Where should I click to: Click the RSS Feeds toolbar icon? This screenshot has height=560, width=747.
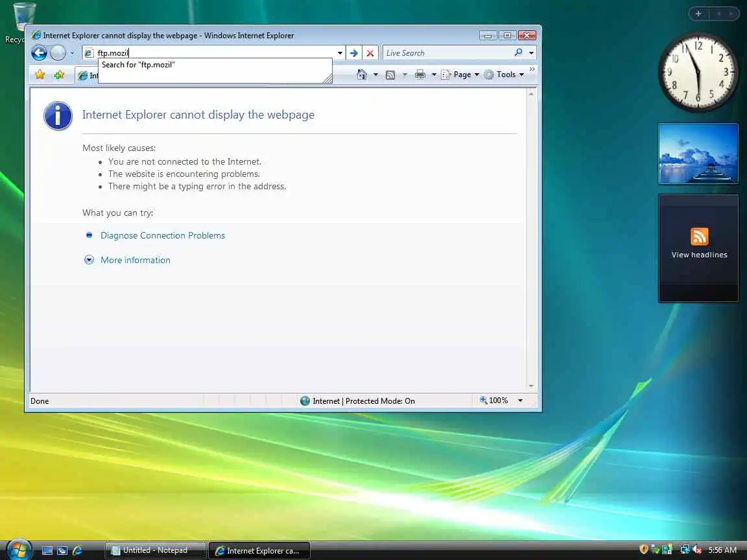tap(390, 75)
